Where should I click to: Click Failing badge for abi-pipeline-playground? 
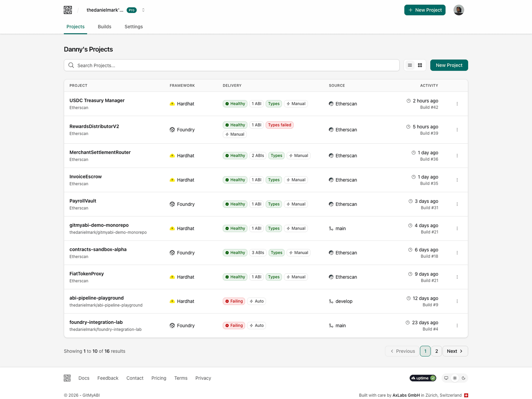point(234,301)
